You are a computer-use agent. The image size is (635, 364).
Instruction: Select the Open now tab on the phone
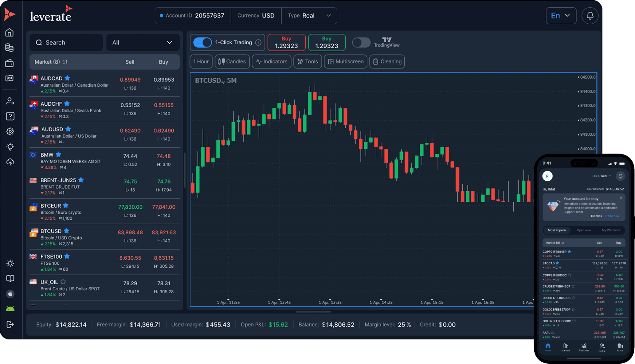tap(584, 230)
